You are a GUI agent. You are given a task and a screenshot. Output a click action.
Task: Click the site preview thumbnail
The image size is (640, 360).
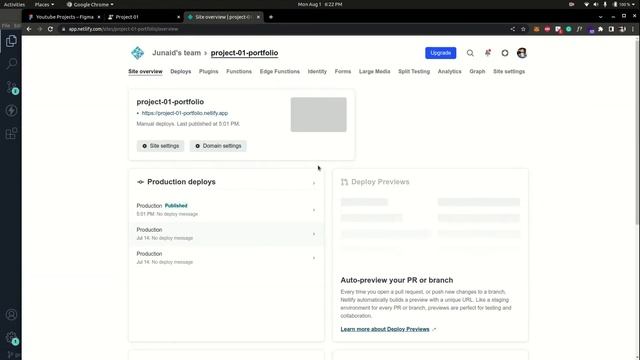click(318, 115)
